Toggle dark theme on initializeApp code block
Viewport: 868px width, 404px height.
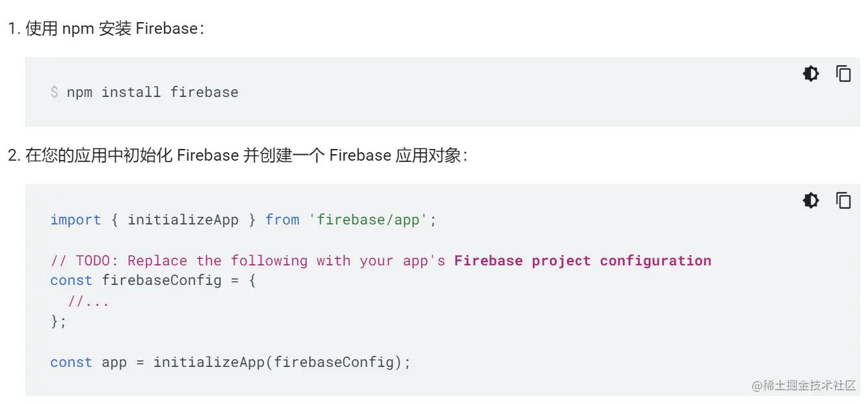tap(811, 200)
